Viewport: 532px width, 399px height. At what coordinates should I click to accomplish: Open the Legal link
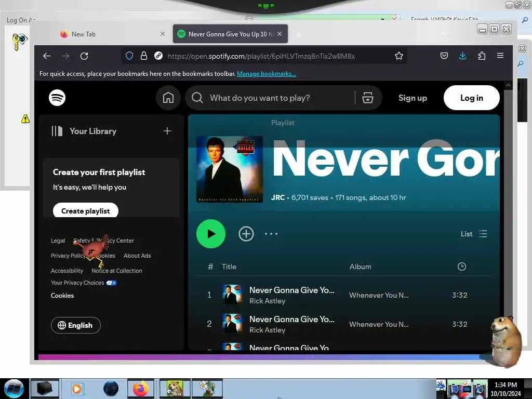point(58,241)
